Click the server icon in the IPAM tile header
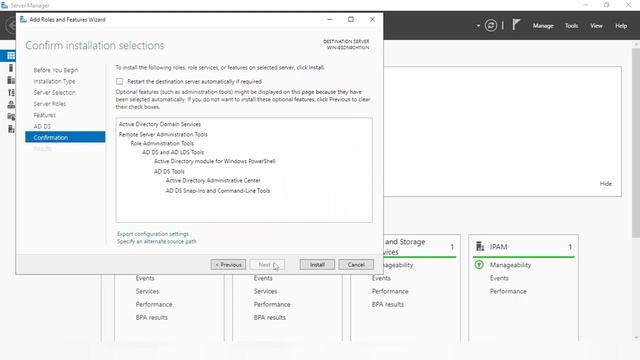This screenshot has height=360, width=640. tap(480, 247)
